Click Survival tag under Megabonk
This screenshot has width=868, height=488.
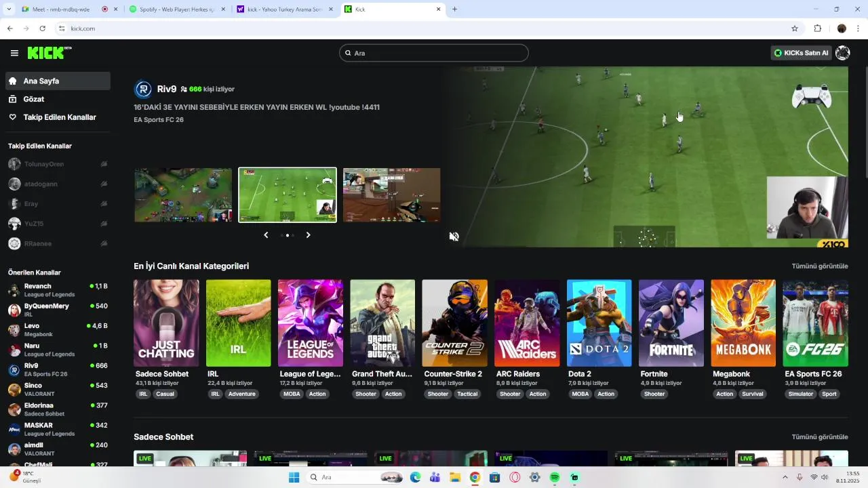point(753,394)
